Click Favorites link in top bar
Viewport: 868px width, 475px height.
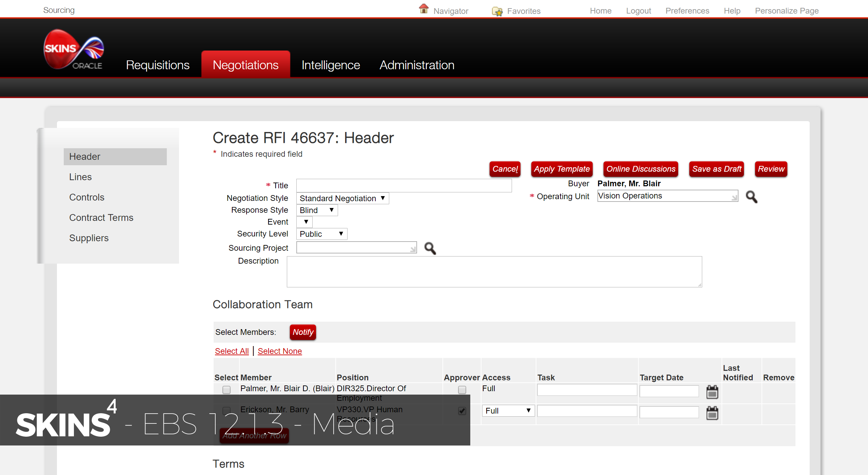click(524, 11)
